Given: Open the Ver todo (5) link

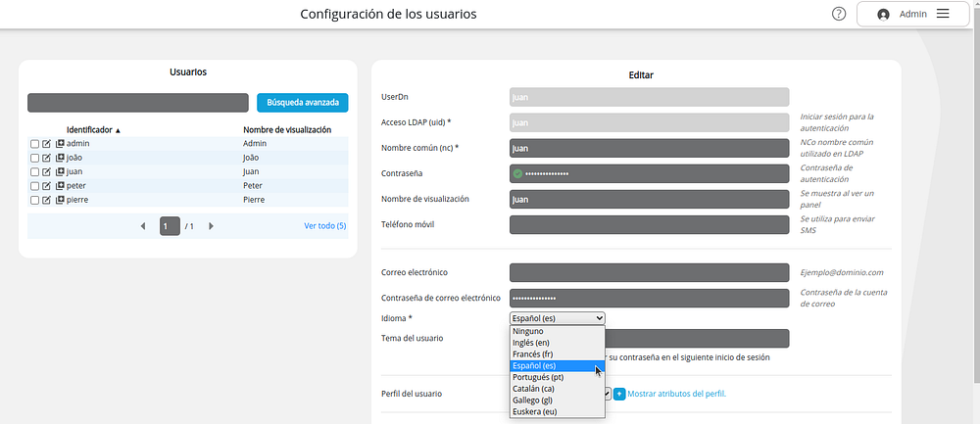Looking at the screenshot, I should click(x=325, y=226).
